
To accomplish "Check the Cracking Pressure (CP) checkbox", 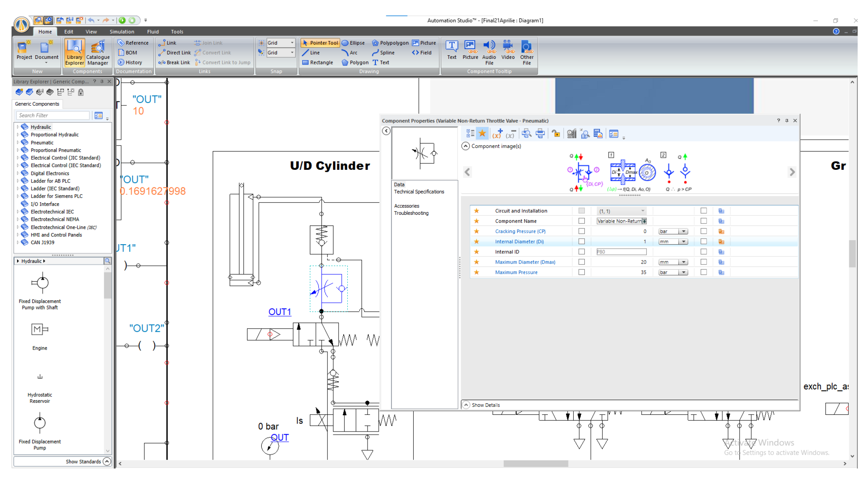I will click(x=582, y=231).
